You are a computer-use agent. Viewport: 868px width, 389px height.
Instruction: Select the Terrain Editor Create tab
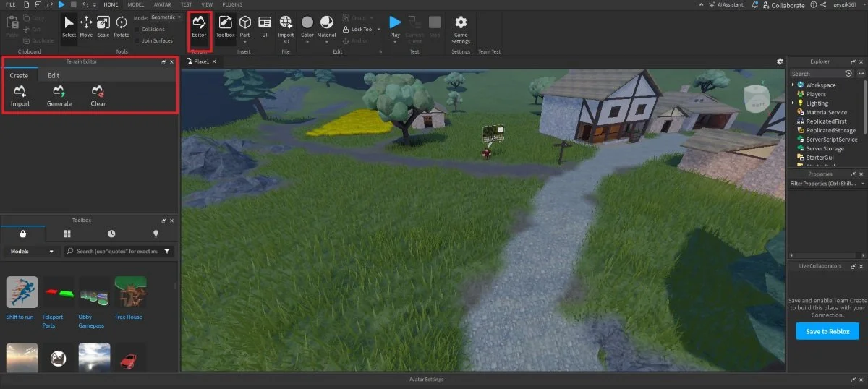[x=19, y=75]
